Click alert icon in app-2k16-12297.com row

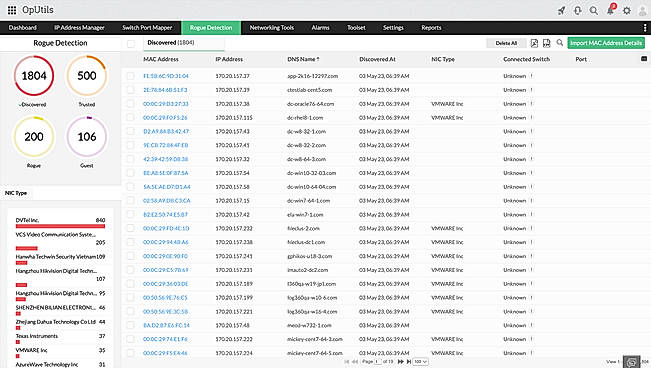(x=531, y=76)
